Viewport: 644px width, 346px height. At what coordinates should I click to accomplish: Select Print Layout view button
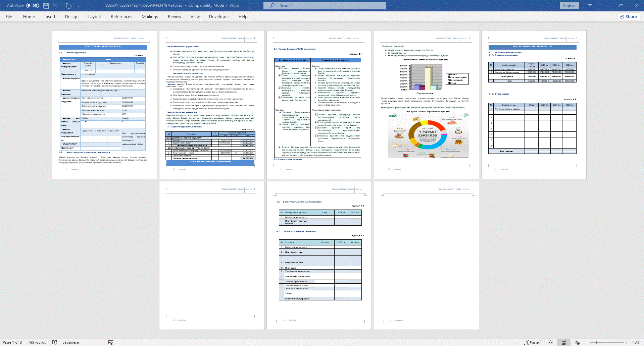[563, 342]
